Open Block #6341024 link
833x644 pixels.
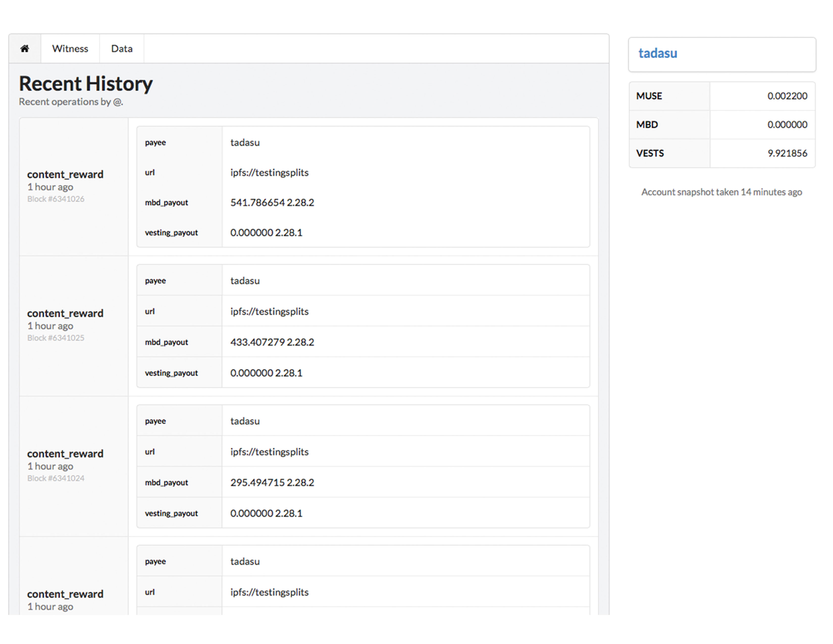pos(56,478)
